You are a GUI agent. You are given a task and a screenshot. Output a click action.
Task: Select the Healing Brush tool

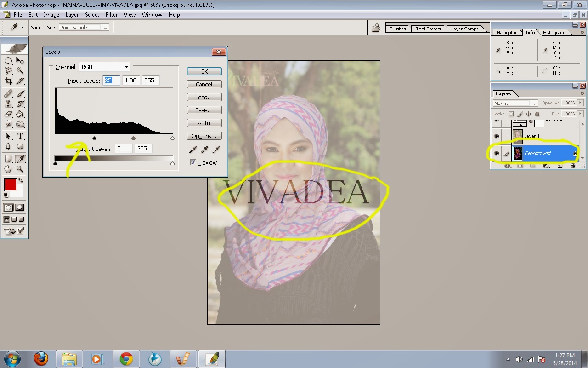click(8, 93)
